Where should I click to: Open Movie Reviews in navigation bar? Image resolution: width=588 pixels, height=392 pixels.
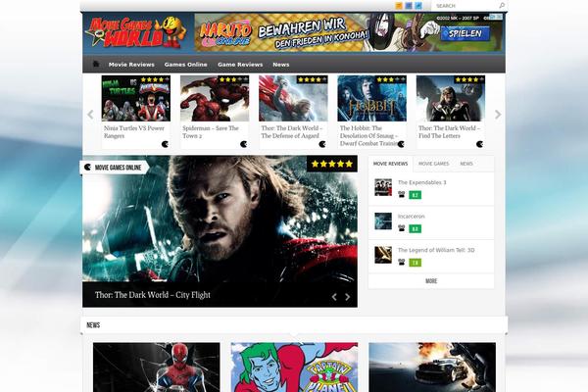131,65
